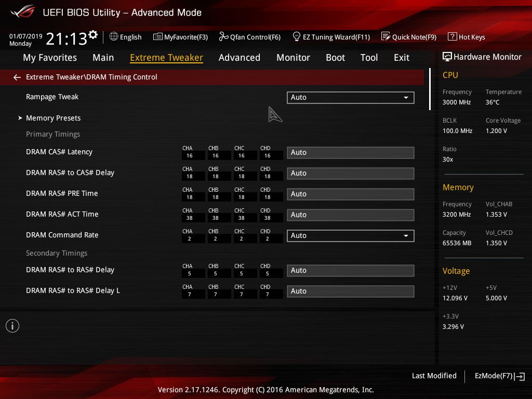Click the Vol_CHAB 1.353 V value
The width and height of the screenshot is (532, 399).
pyautogui.click(x=496, y=215)
